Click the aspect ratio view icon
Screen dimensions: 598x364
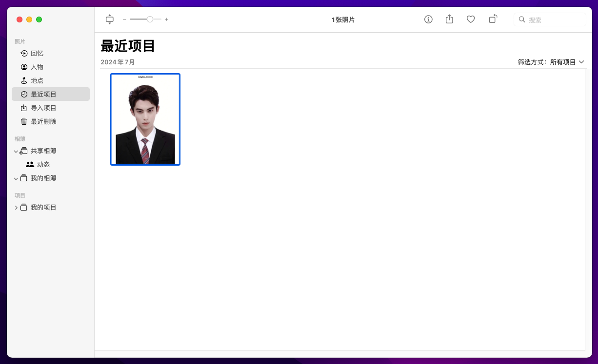109,19
